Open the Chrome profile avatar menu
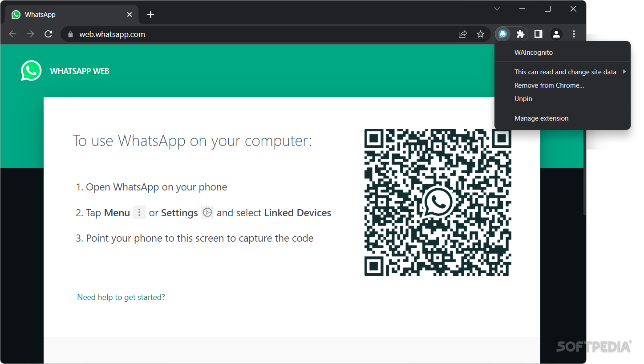Screen dimensions: 644x364 coord(556,34)
